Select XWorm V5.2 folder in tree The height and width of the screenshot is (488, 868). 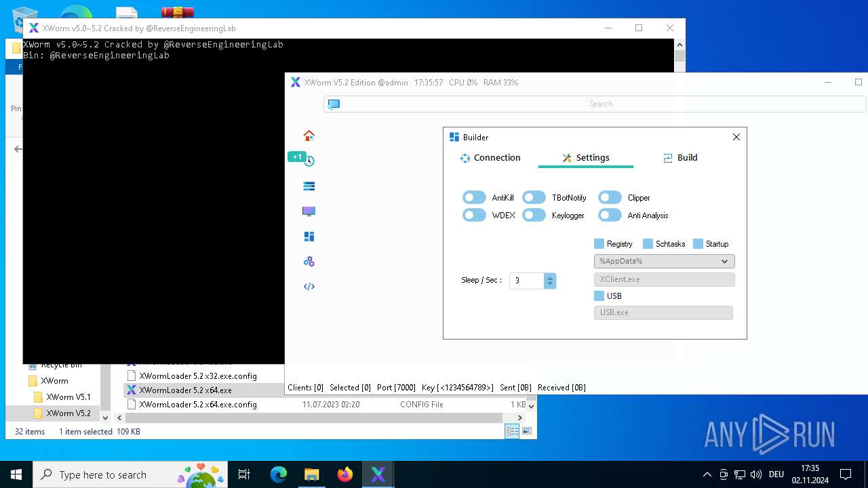(68, 413)
